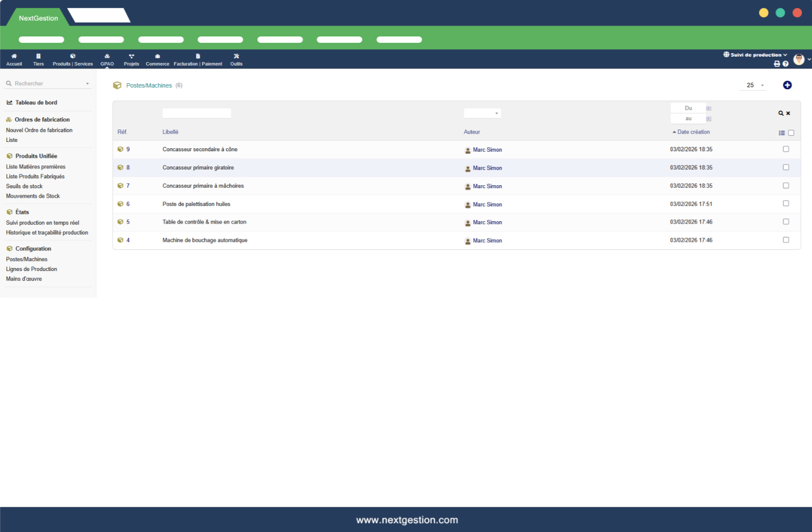
Task: Toggle the select-all checkbox in header
Action: tap(791, 133)
